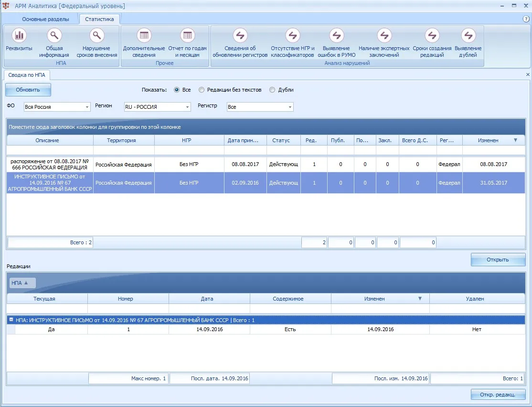Click the Содержимое column header

coord(290,299)
